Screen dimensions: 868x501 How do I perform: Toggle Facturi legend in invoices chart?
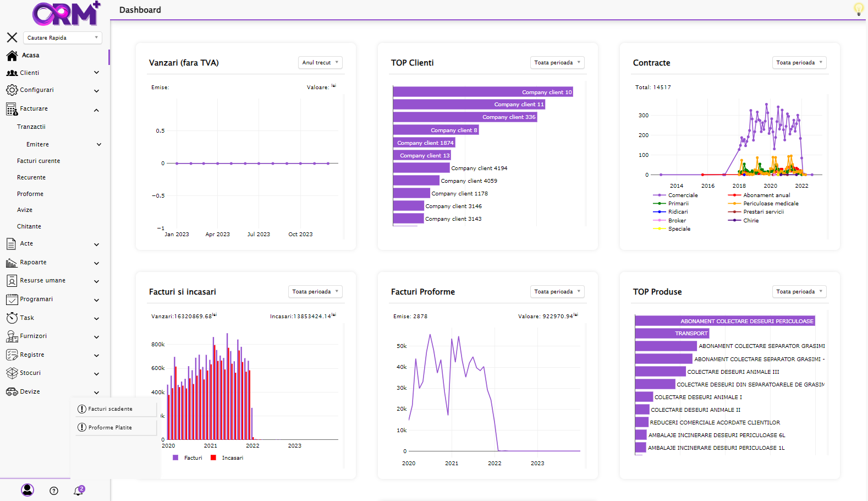[x=188, y=458]
